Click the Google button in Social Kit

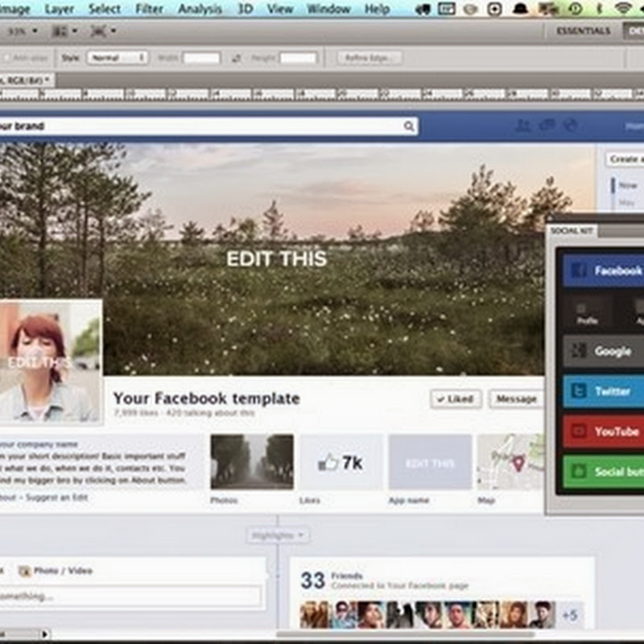(603, 351)
